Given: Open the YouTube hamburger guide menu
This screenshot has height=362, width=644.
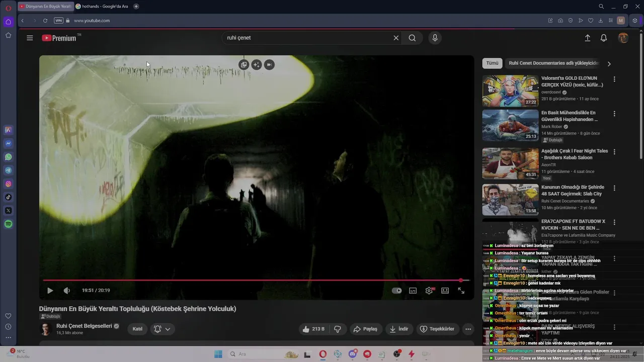Looking at the screenshot, I should click(x=30, y=38).
